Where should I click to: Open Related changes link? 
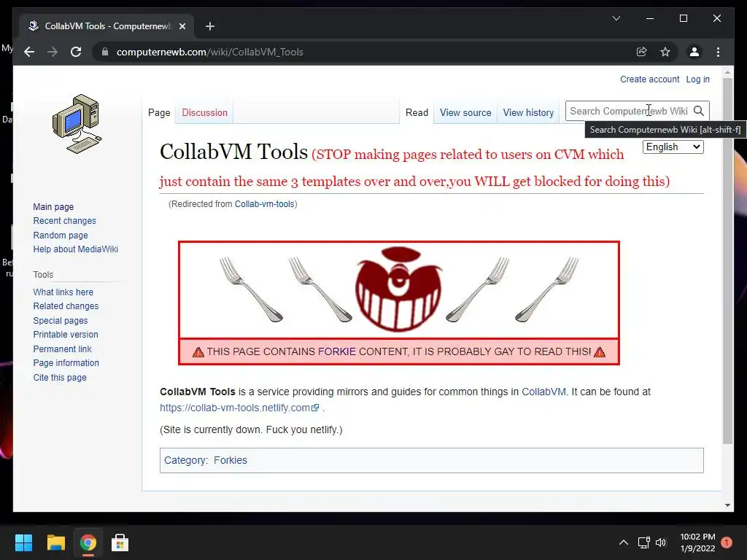(x=66, y=306)
